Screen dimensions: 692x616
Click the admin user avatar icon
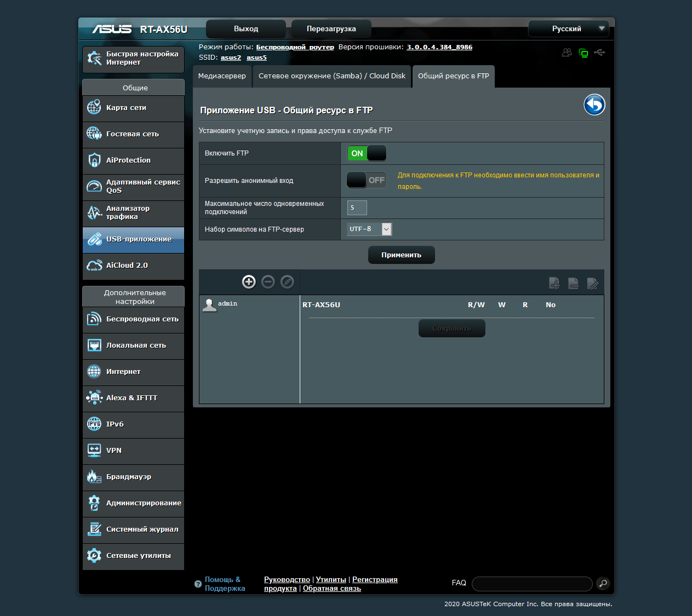209,305
